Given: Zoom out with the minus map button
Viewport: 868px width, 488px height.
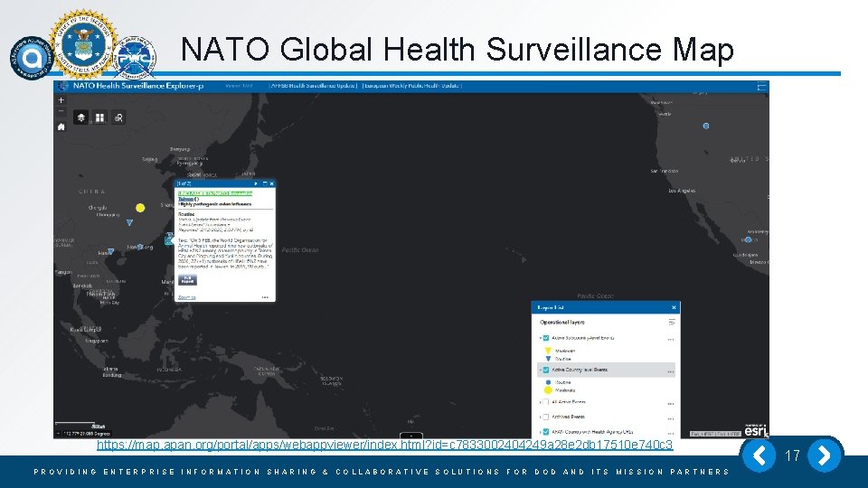Looking at the screenshot, I should click(61, 112).
